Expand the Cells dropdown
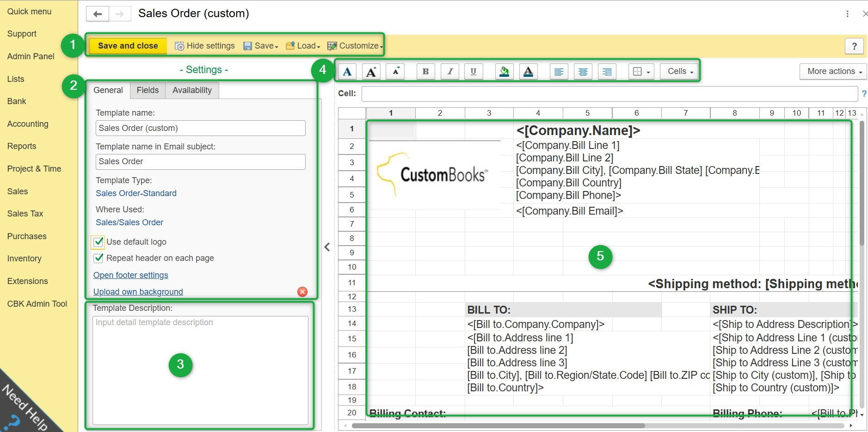Image resolution: width=868 pixels, height=432 pixels. tap(680, 72)
